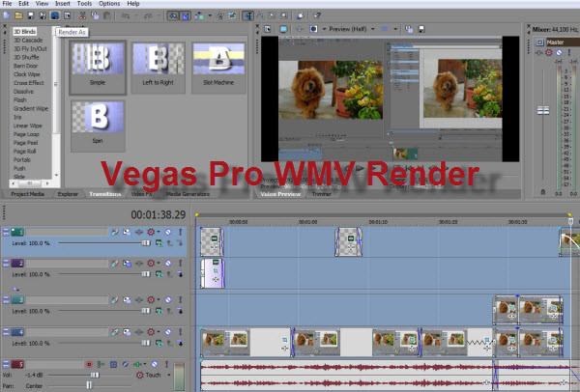Image resolution: width=580 pixels, height=392 pixels.
Task: Adjust the track 1 Level slider handle
Action: 146,243
